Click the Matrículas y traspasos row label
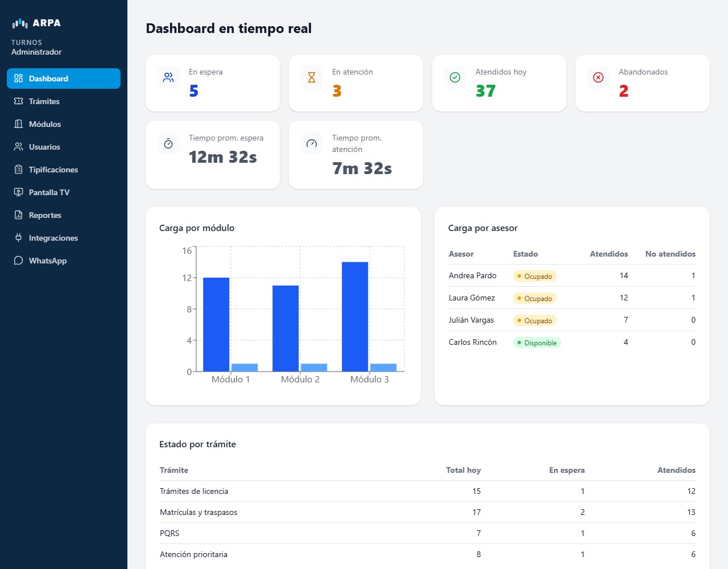This screenshot has height=569, width=728. pos(198,512)
